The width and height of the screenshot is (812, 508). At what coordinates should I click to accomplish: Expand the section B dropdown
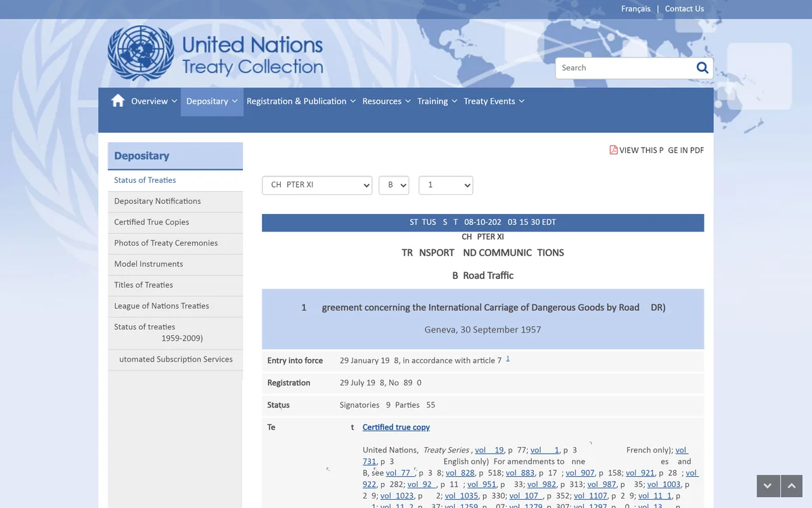coord(394,185)
